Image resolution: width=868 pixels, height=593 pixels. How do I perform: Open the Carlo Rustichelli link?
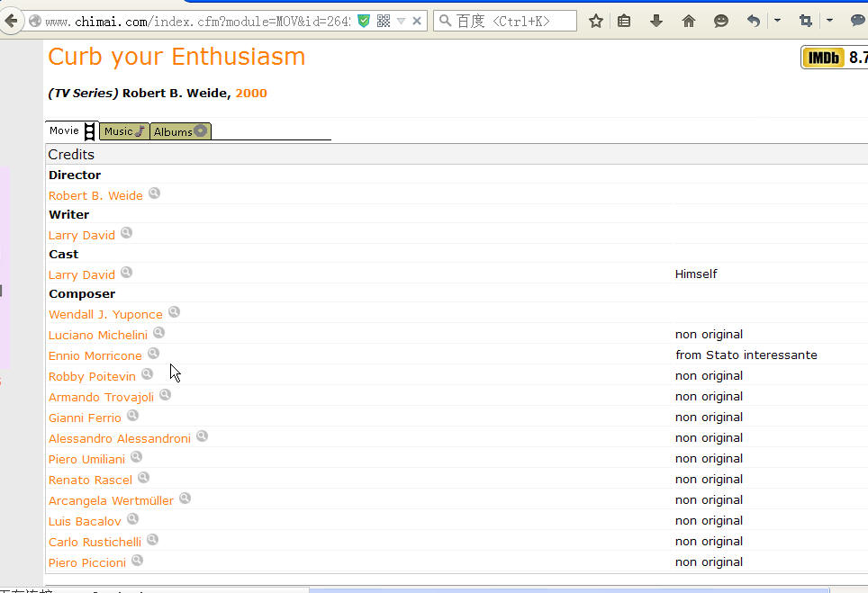95,542
